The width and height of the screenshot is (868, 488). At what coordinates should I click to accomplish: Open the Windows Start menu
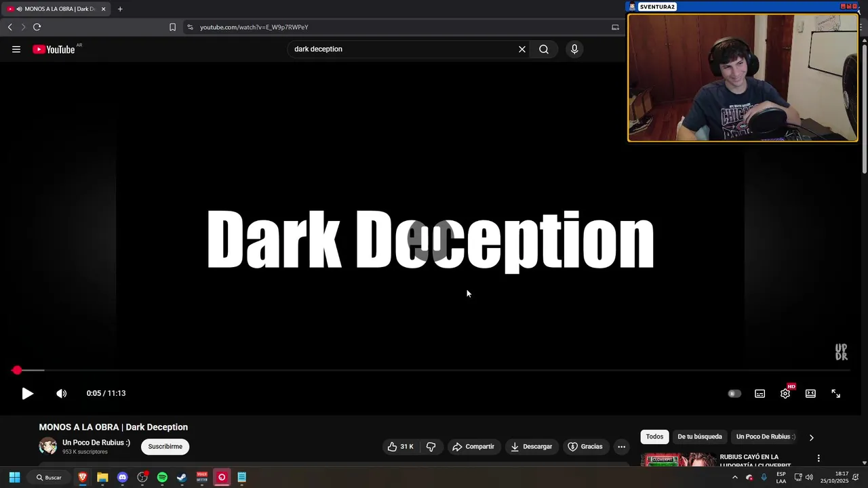tap(14, 477)
